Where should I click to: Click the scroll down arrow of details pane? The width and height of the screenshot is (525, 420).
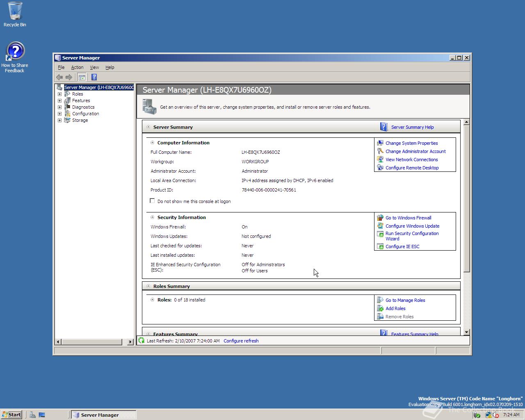[467, 332]
